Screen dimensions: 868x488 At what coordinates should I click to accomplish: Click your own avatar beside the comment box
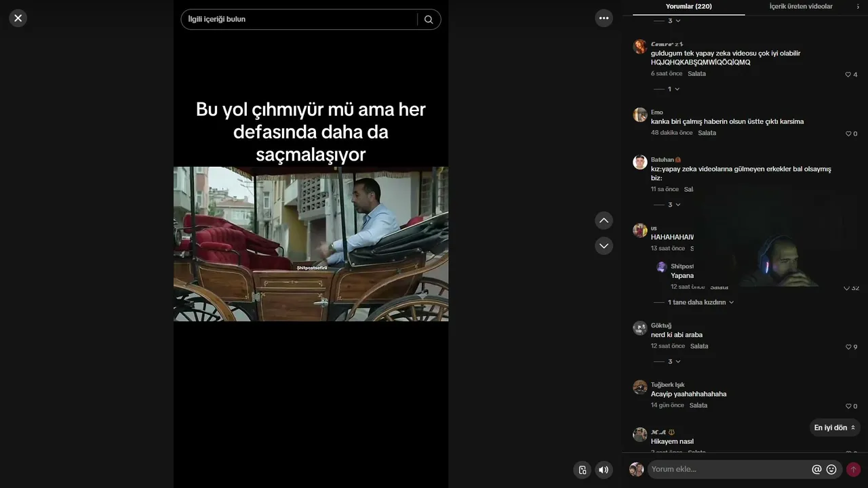[636, 469]
